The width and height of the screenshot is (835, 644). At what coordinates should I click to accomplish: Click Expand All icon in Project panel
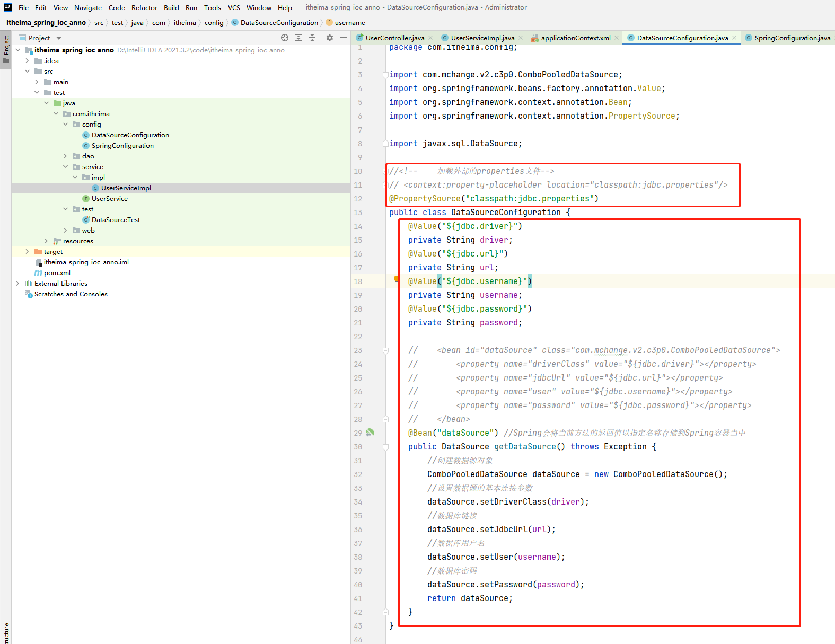tap(298, 38)
